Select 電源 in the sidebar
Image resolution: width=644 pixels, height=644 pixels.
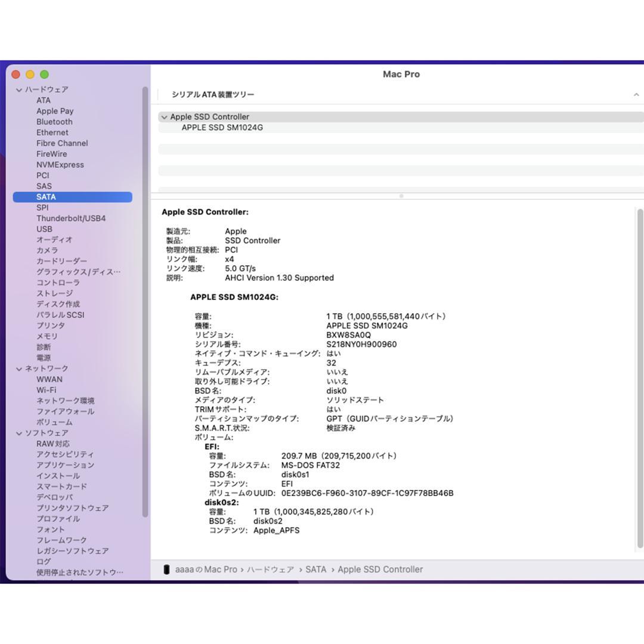pyautogui.click(x=44, y=358)
